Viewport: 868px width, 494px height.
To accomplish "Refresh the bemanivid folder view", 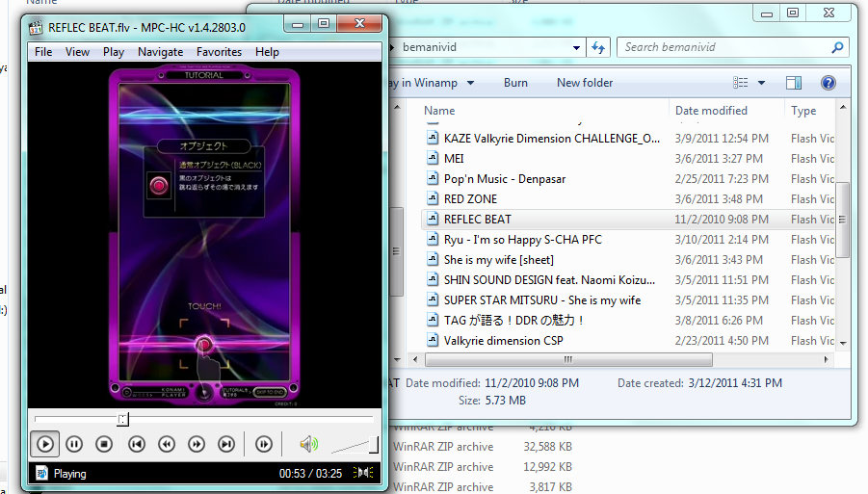I will coord(598,47).
